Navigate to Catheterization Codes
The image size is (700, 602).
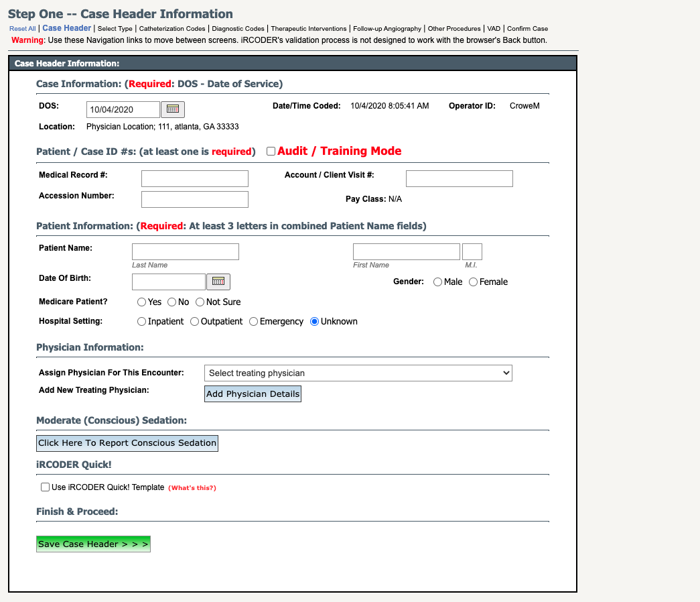pyautogui.click(x=172, y=29)
